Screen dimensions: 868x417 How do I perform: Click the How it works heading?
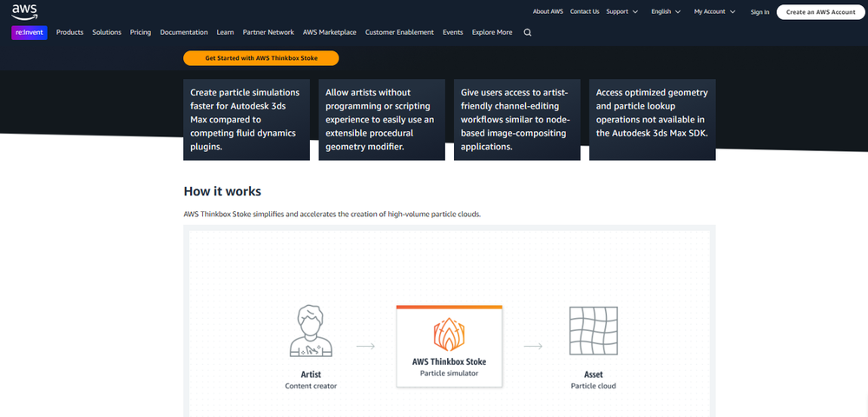(x=222, y=192)
